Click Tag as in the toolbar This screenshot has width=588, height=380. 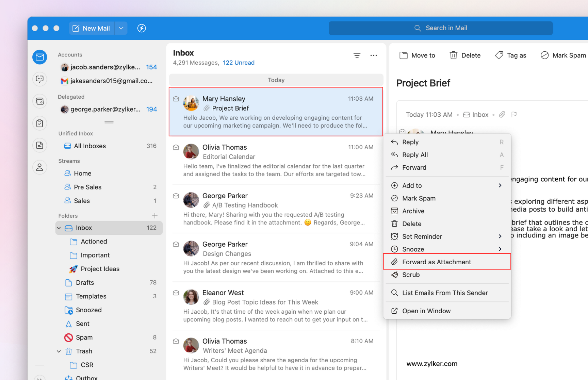[511, 55]
